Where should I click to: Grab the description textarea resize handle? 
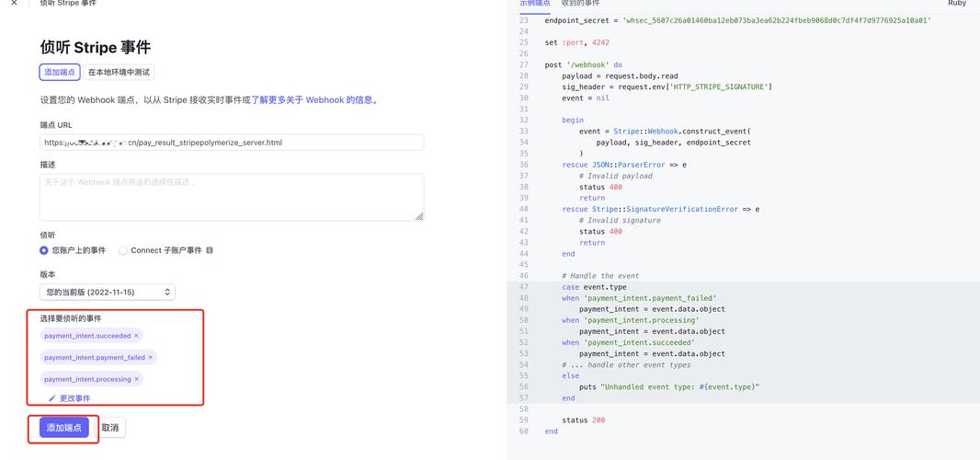pyautogui.click(x=418, y=216)
